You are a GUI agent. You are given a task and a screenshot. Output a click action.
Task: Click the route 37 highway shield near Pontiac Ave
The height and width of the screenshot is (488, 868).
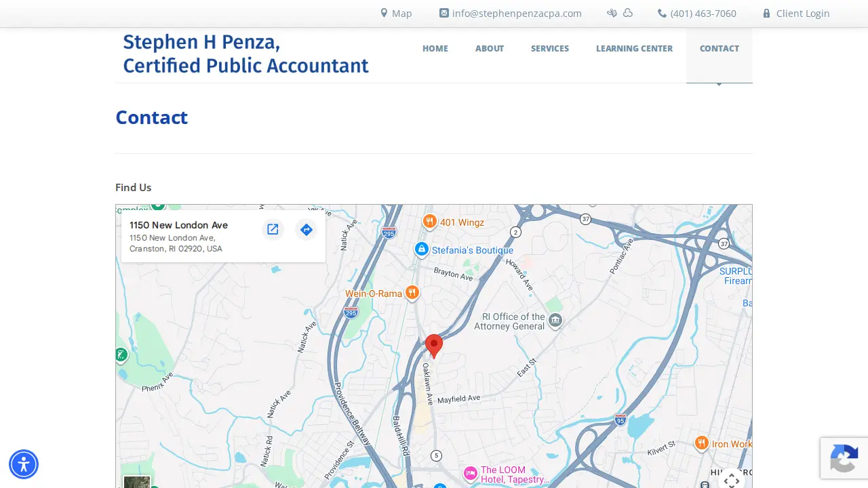[586, 218]
